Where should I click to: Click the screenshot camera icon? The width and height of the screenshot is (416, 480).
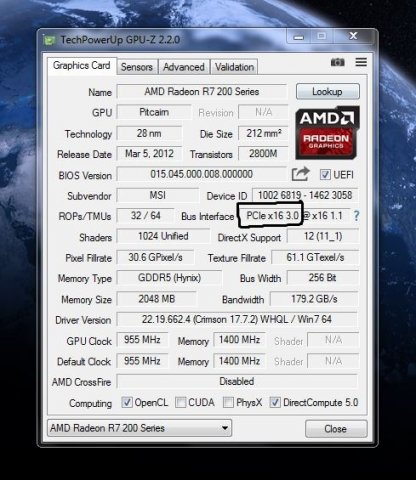coord(337,62)
